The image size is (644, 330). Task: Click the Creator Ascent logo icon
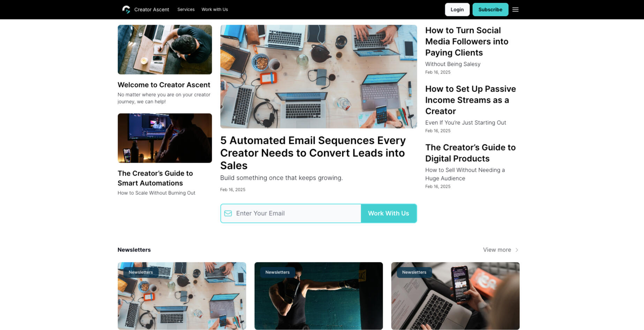click(126, 9)
